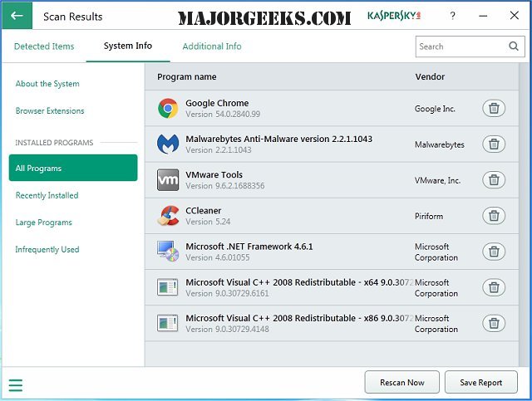
Task: Select the VMware Tools program name
Action: tap(214, 174)
